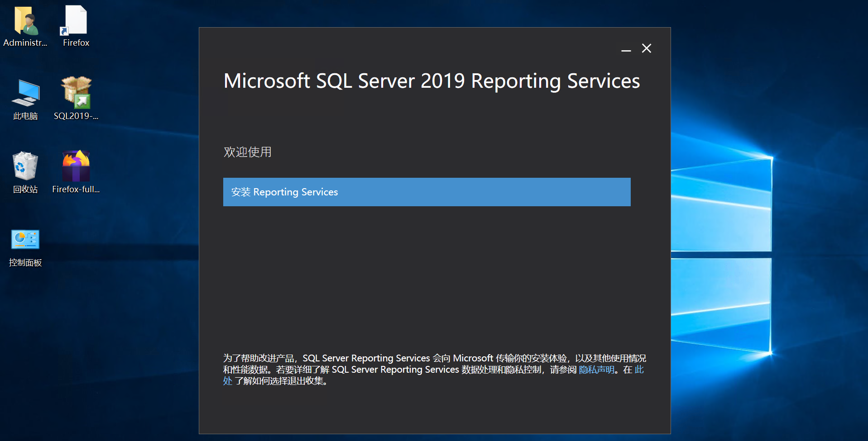The image size is (868, 441).
Task: Click the 安装 Reporting Services button
Action: [x=427, y=192]
